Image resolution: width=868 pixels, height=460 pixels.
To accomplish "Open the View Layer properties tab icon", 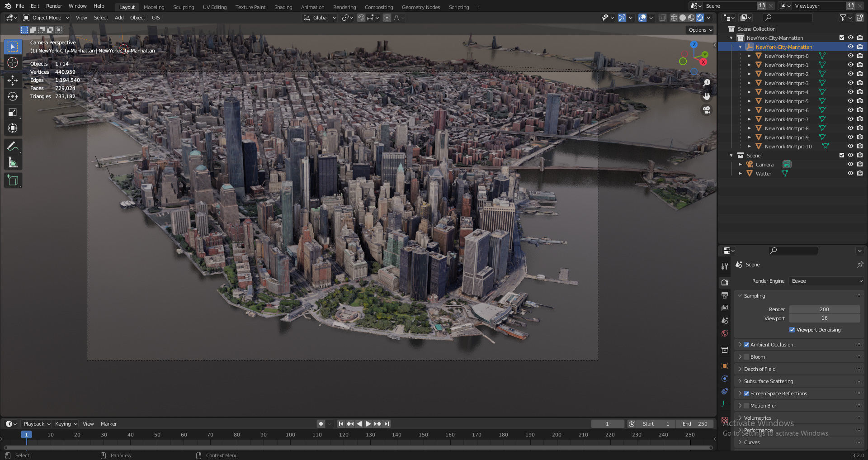I will tap(725, 308).
